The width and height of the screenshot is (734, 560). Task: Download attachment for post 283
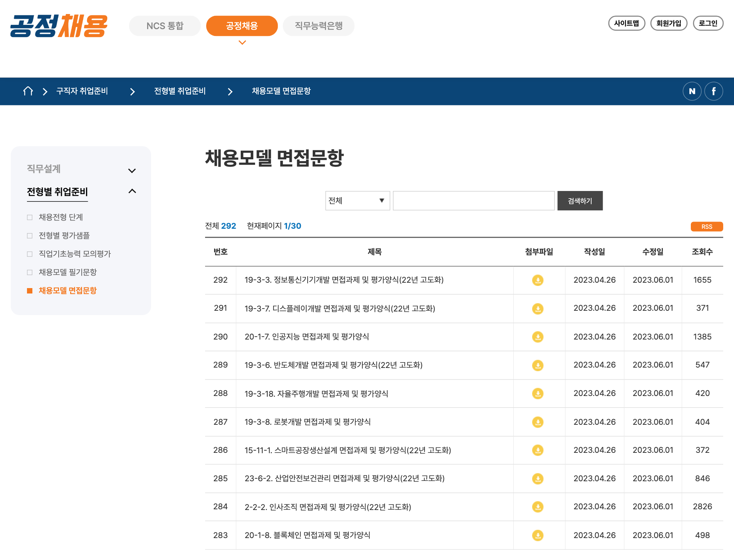[x=538, y=536]
